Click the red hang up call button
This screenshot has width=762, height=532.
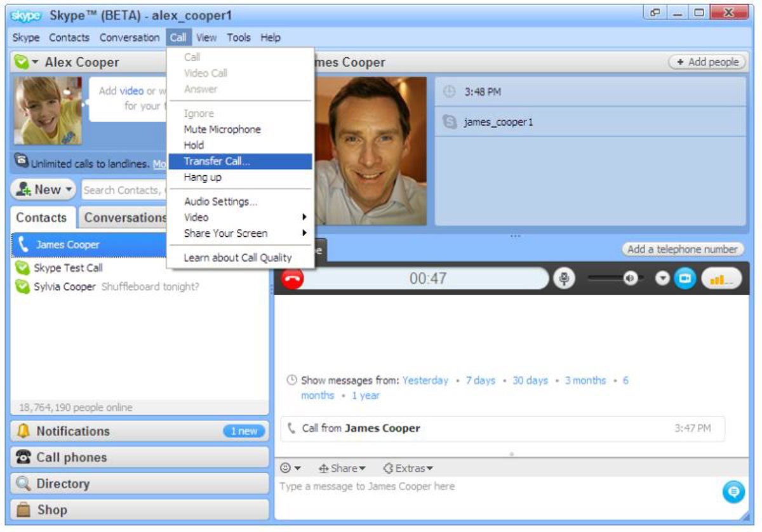click(x=293, y=279)
